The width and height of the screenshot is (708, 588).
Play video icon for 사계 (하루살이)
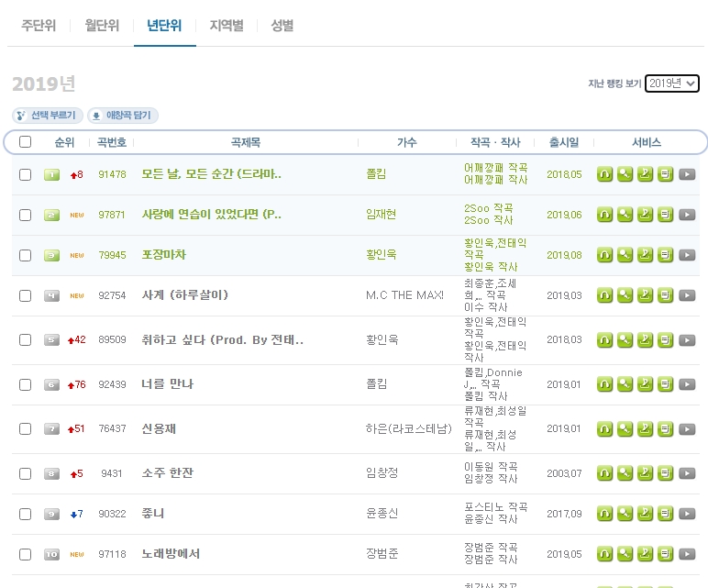coord(687,294)
